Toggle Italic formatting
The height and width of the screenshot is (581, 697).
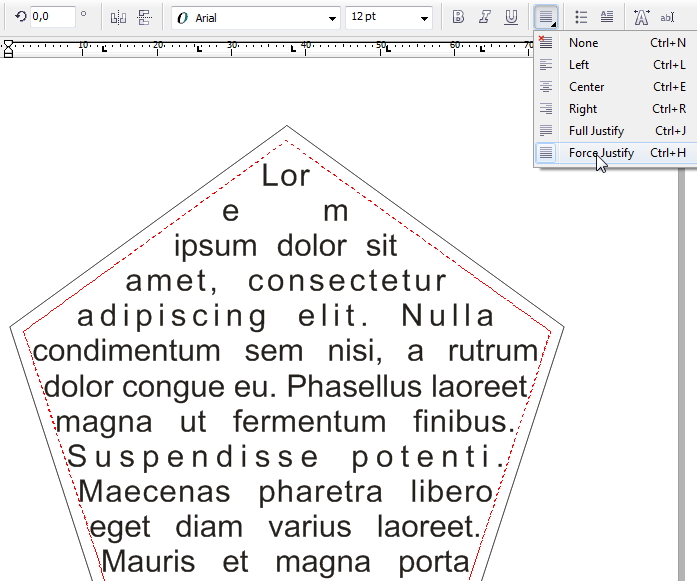(x=485, y=17)
